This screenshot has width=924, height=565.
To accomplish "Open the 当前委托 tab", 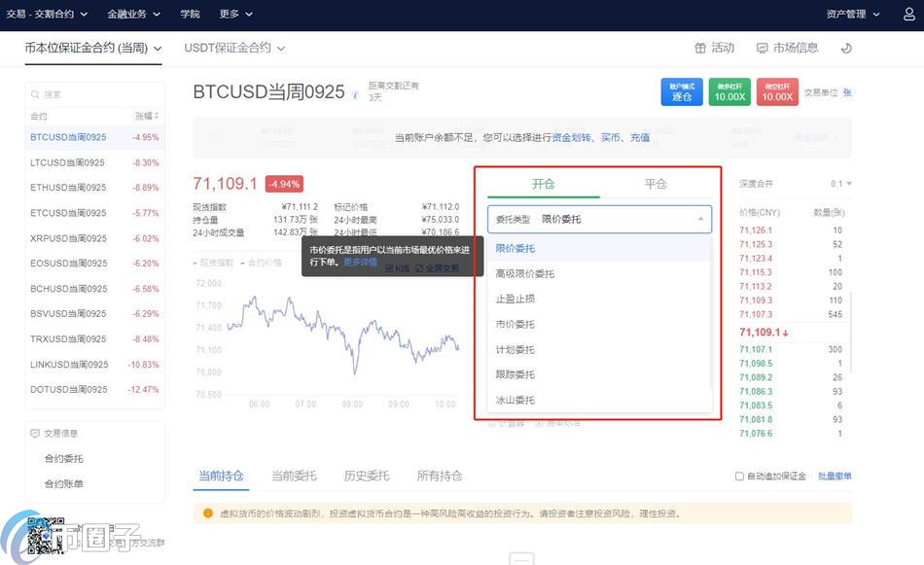I will coord(294,476).
